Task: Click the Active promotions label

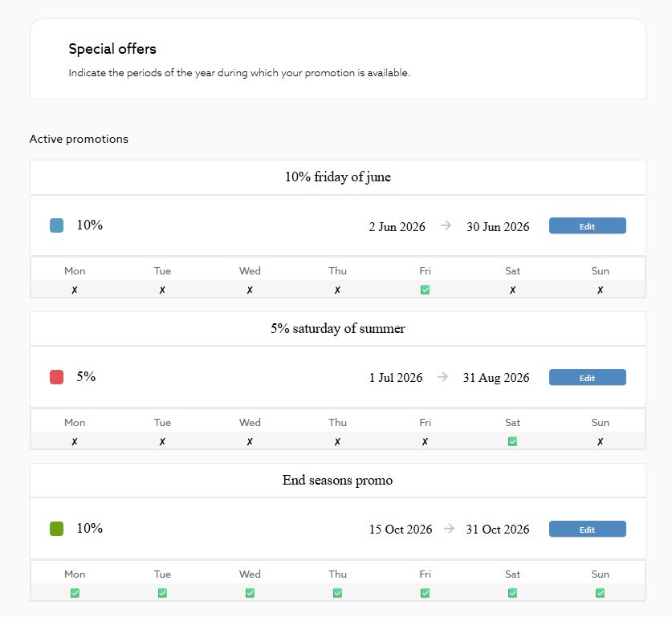Action: point(79,139)
